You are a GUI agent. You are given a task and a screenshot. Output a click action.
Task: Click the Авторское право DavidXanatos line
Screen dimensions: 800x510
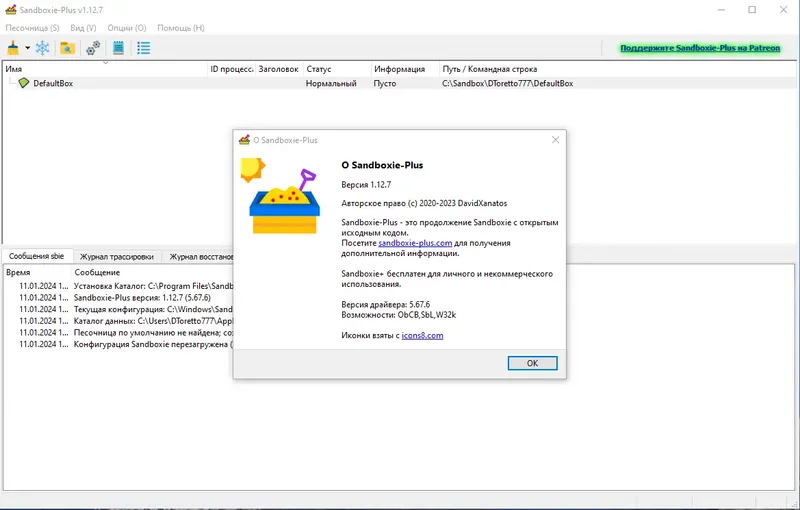tap(424, 203)
